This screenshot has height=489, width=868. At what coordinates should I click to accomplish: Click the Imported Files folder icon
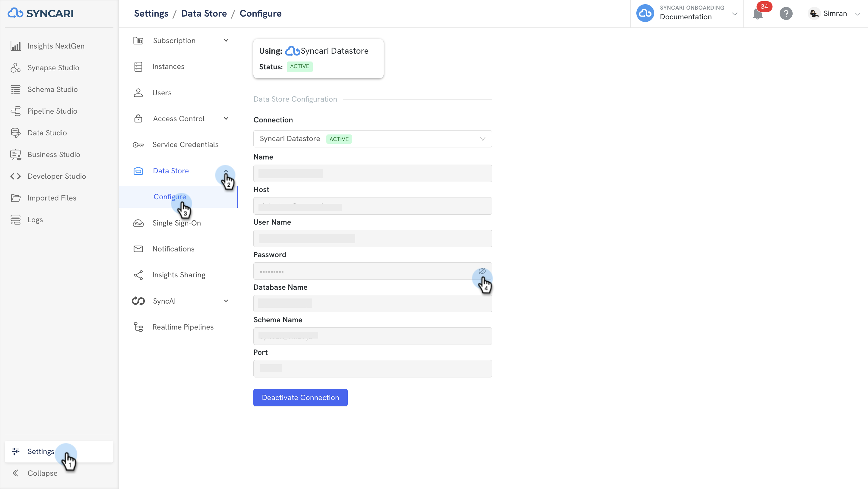(x=15, y=198)
